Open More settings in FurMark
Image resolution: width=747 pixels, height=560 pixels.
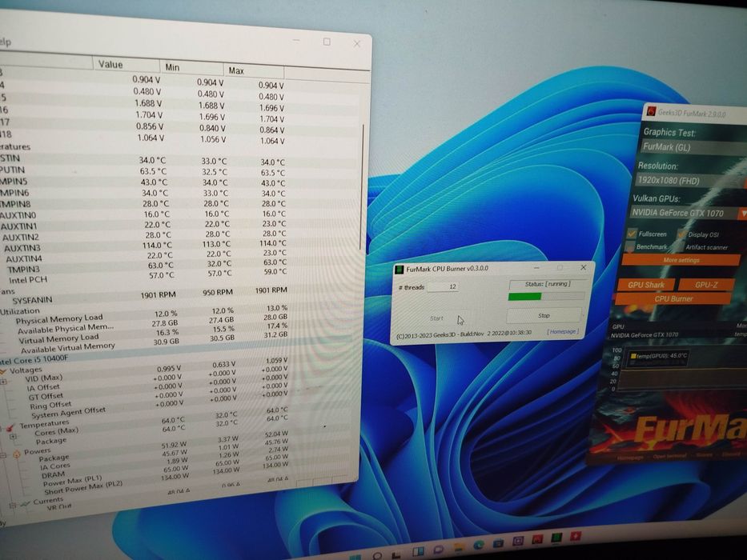681,260
